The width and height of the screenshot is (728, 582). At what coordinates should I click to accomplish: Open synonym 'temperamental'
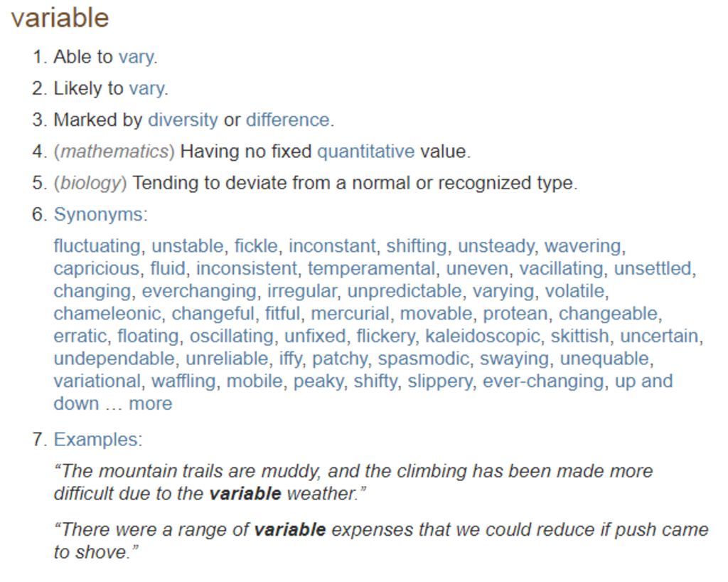371,269
